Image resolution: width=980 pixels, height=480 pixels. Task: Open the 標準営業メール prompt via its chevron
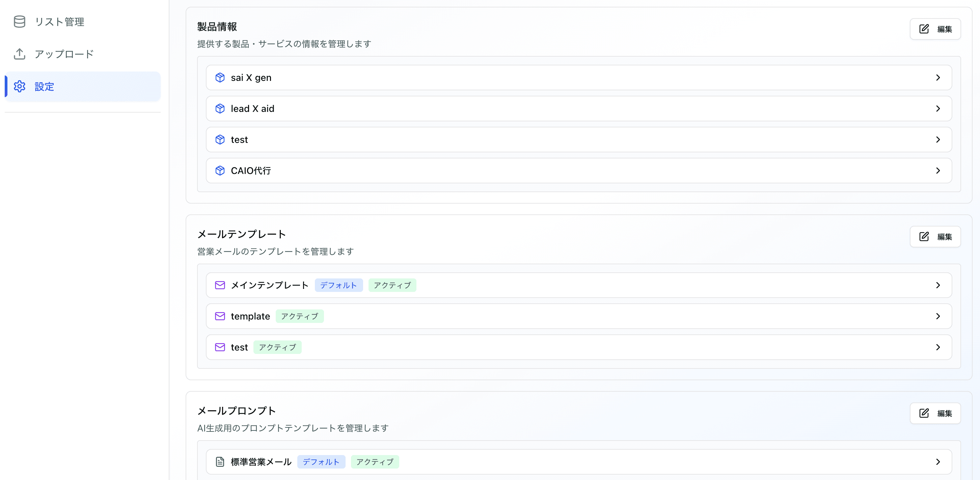pos(938,462)
